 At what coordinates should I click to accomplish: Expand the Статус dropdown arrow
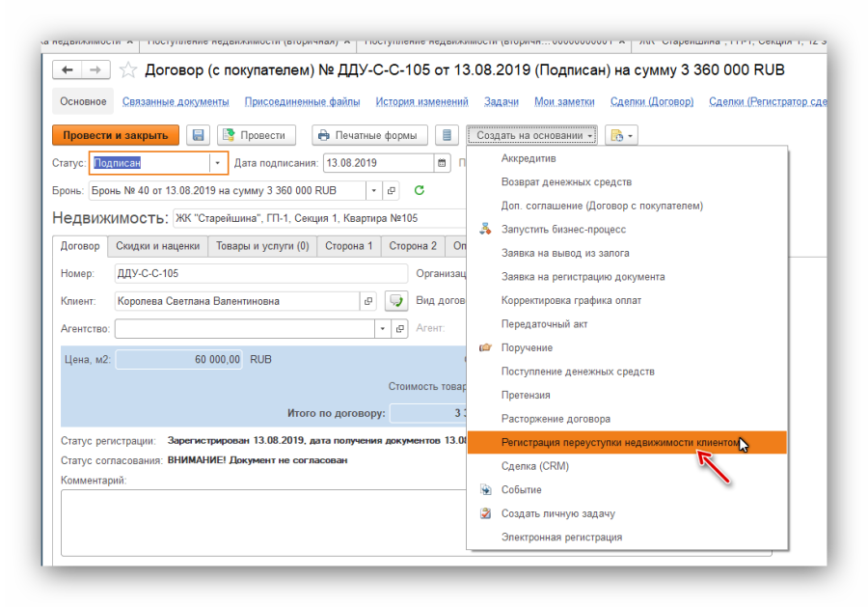click(x=218, y=163)
